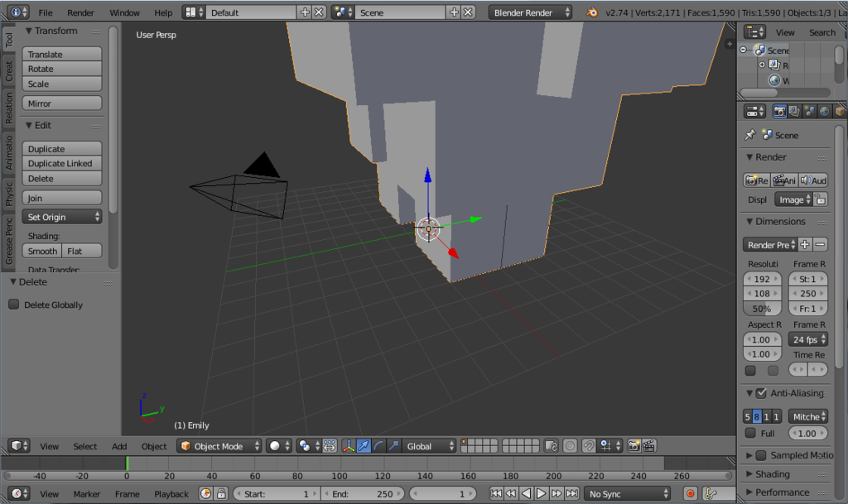Open viewport shading mode selector
The width and height of the screenshot is (848, 504).
(279, 446)
